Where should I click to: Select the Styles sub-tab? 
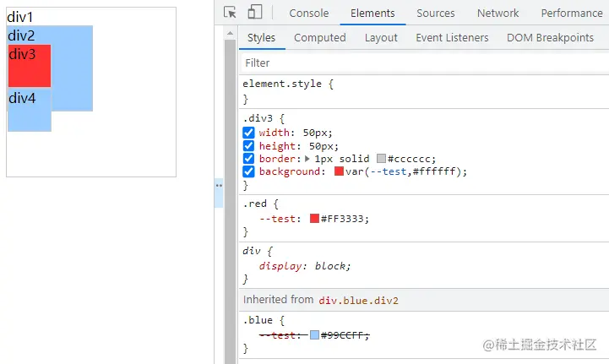click(261, 38)
